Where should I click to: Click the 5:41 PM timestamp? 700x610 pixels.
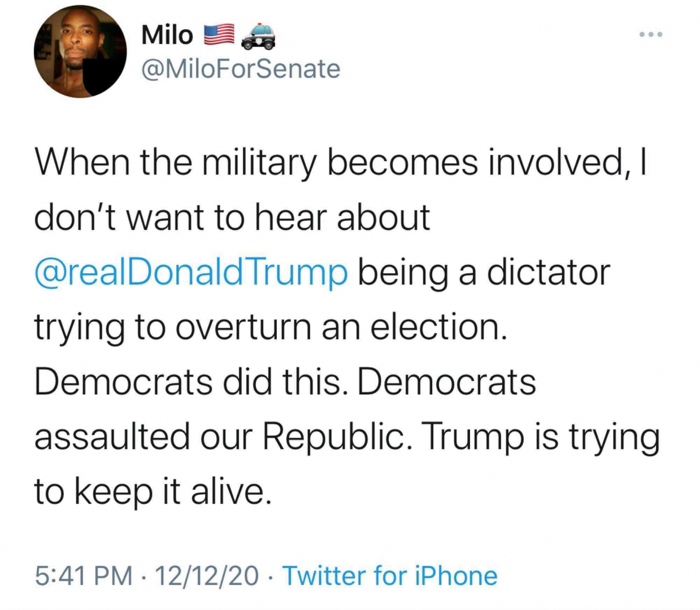pos(84,576)
